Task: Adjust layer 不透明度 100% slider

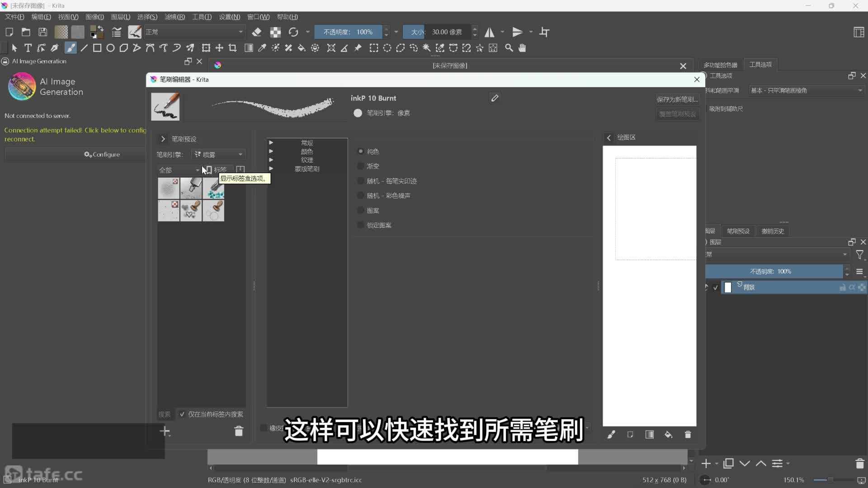Action: pyautogui.click(x=774, y=272)
